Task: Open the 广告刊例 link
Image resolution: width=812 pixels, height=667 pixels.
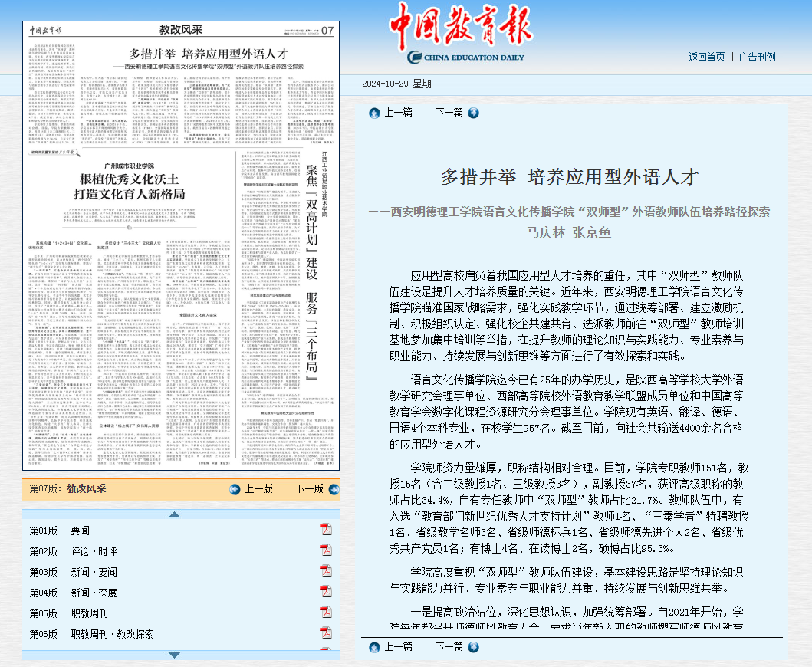Action: point(757,57)
